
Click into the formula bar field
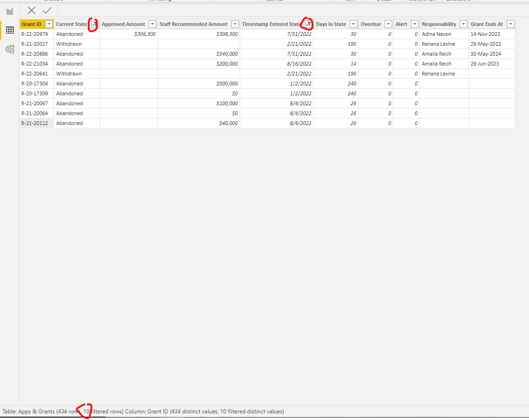(293, 10)
